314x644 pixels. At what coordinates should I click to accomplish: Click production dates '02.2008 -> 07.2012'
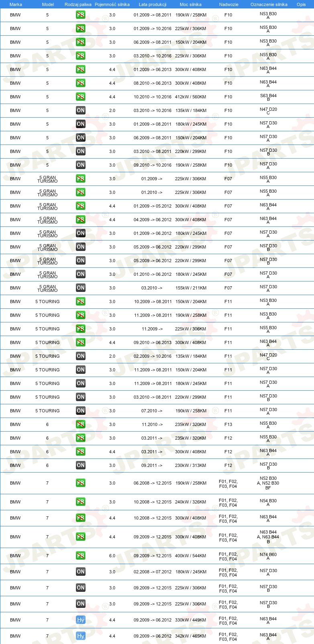pos(153,572)
